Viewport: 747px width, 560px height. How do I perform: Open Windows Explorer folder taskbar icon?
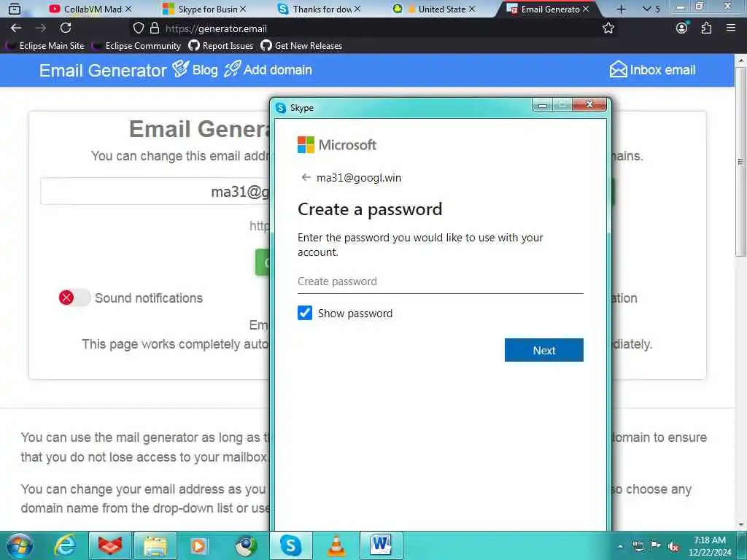[155, 545]
